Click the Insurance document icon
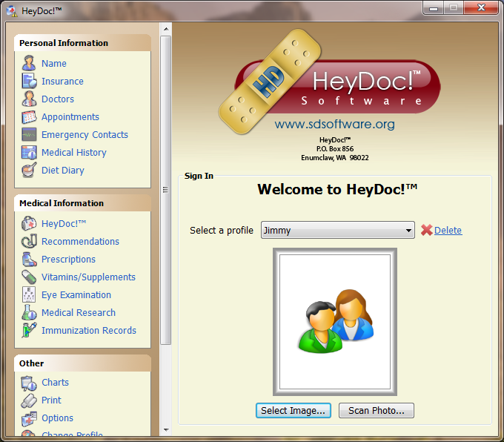The width and height of the screenshot is (504, 442). tap(29, 81)
